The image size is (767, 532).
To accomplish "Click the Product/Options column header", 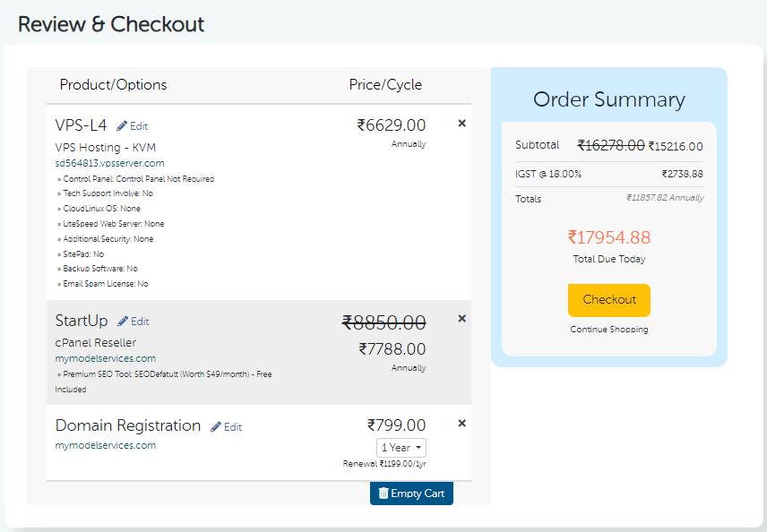I will (113, 84).
